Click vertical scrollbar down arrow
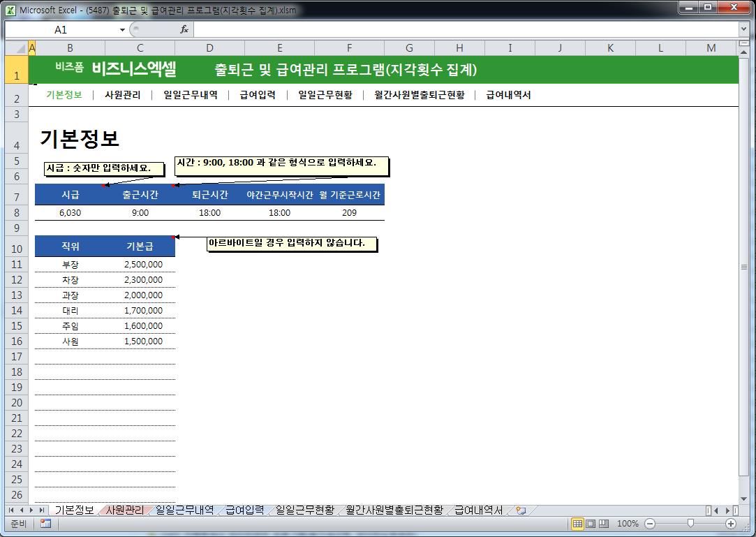This screenshot has width=756, height=537. coord(743,499)
